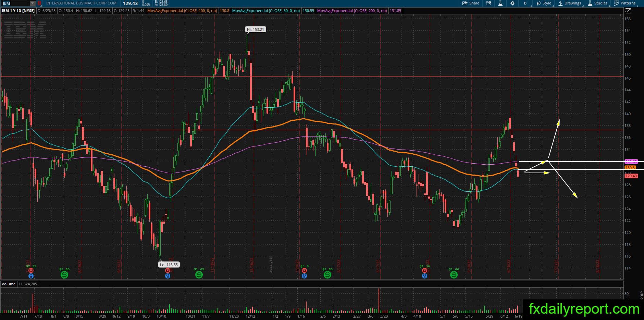Screen dimensions: 644x320
Task: Click the red link icon beside the symbol box
Action: (x=39, y=3)
